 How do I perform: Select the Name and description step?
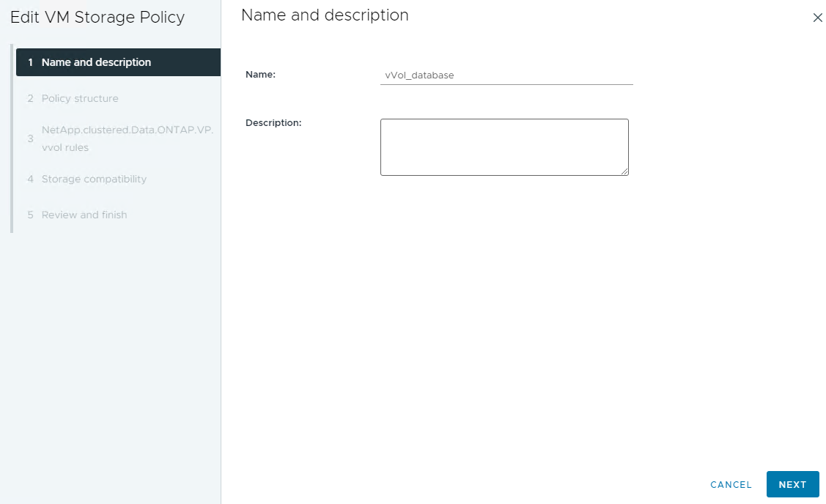pyautogui.click(x=96, y=62)
